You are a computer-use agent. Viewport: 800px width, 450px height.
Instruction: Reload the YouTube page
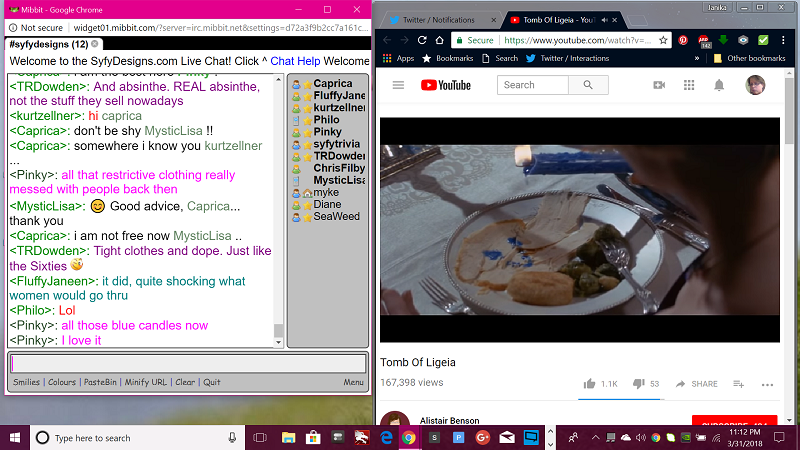[422, 40]
